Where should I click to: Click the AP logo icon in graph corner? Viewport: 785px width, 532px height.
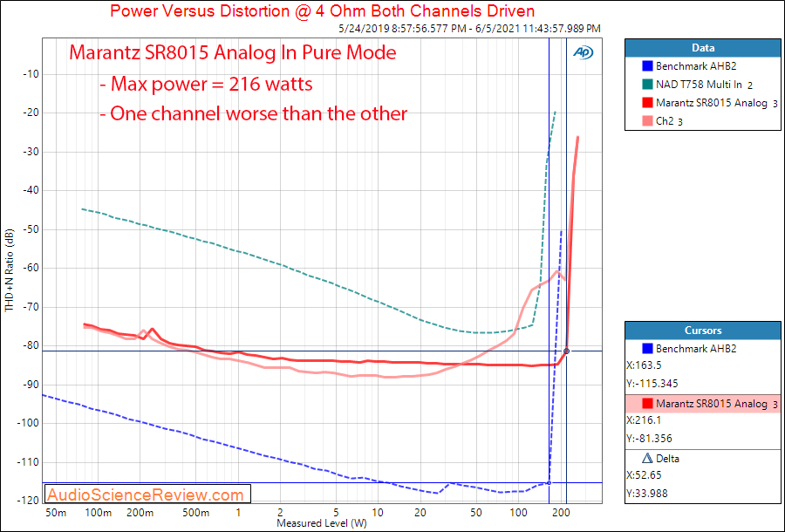click(x=583, y=52)
